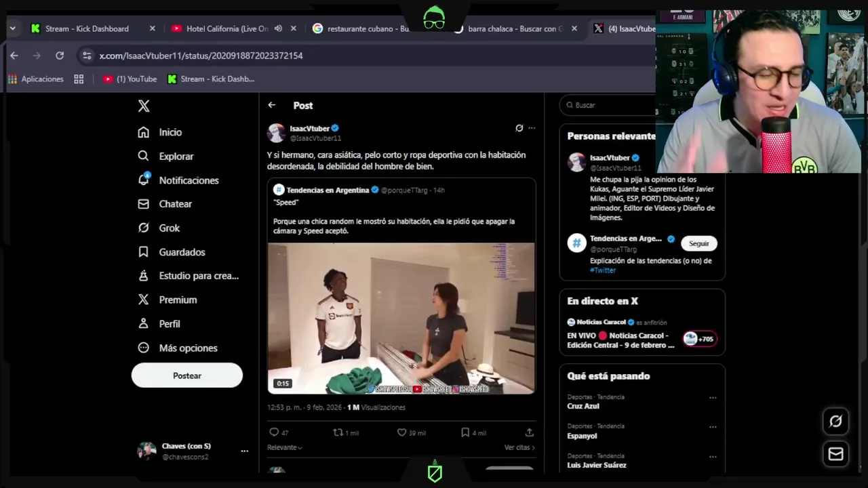The width and height of the screenshot is (868, 488).
Task: Switch to restaurante cubano tab
Action: coord(368,28)
